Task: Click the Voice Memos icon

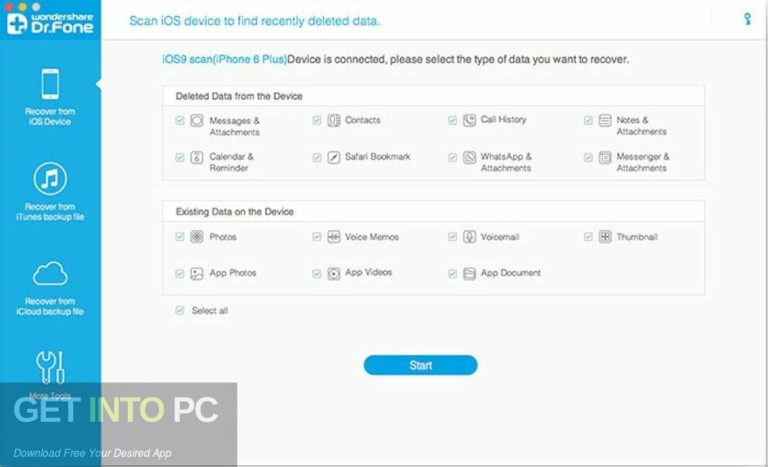Action: point(333,237)
